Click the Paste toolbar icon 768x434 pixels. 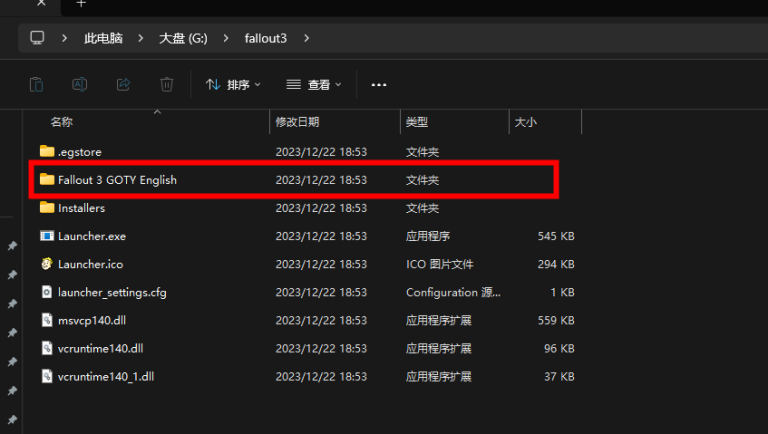coord(37,85)
